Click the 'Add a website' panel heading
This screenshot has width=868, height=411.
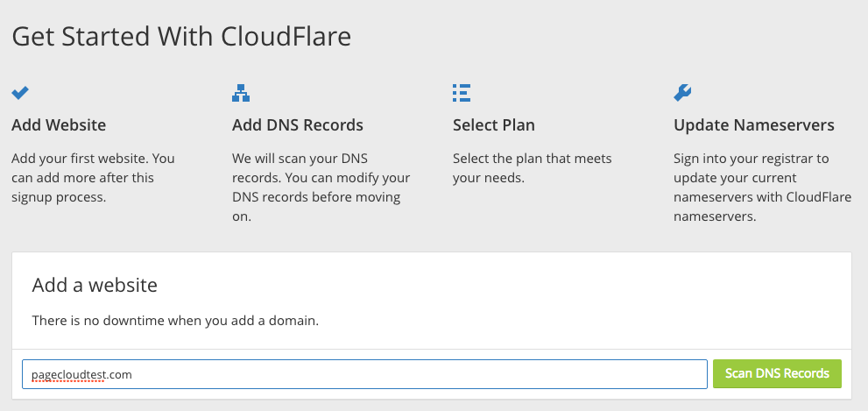(x=95, y=285)
